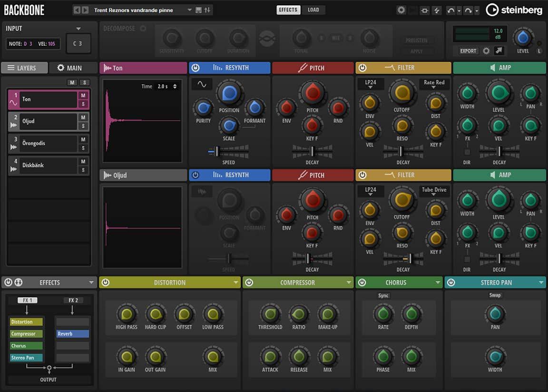Switch to the Effects view tab
This screenshot has height=392, width=548.
click(288, 10)
